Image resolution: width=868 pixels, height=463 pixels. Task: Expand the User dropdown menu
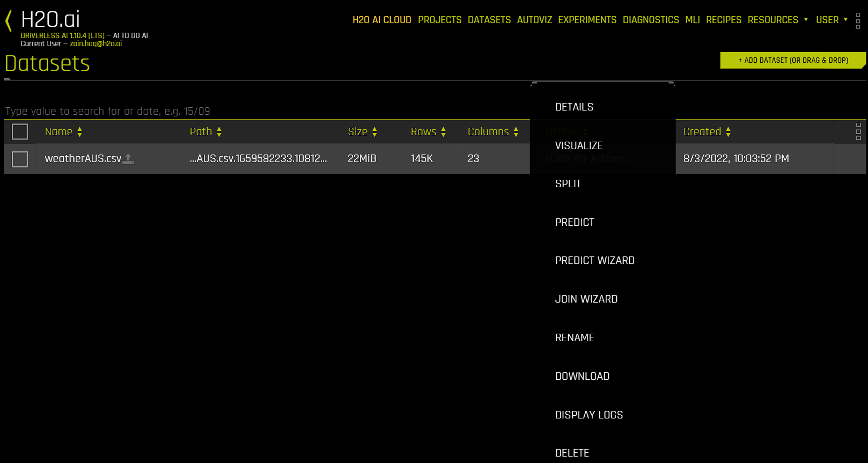click(x=832, y=20)
